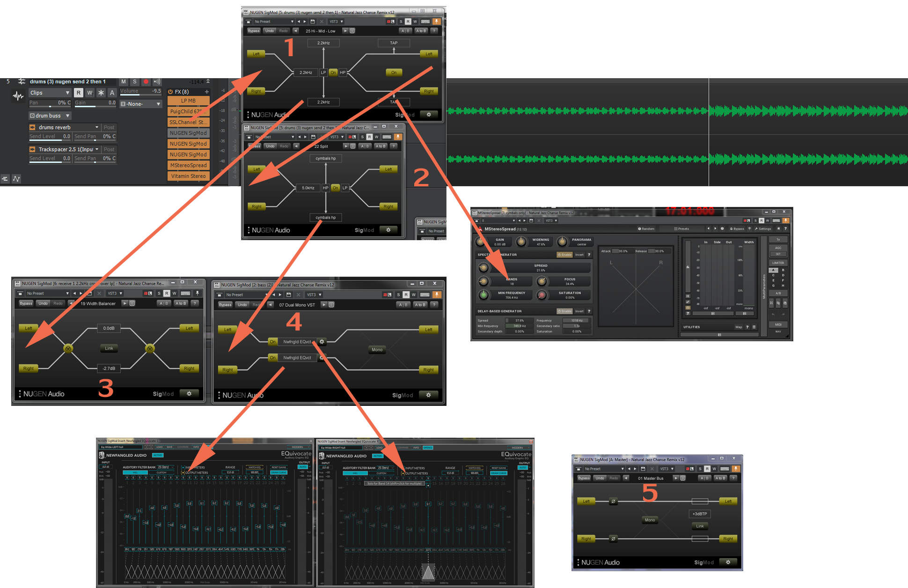This screenshot has height=588, width=908.
Task: Open settings gear in '22 Split' SigMod window
Action: pos(388,230)
